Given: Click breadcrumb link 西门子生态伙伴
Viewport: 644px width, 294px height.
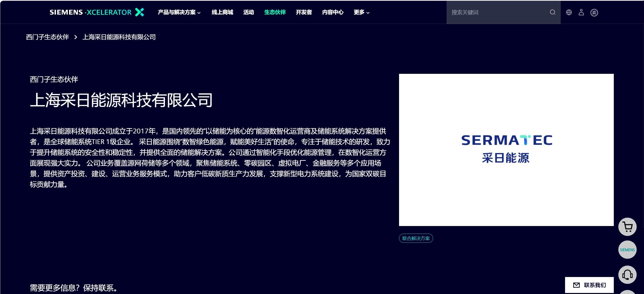Looking at the screenshot, I should [x=47, y=37].
